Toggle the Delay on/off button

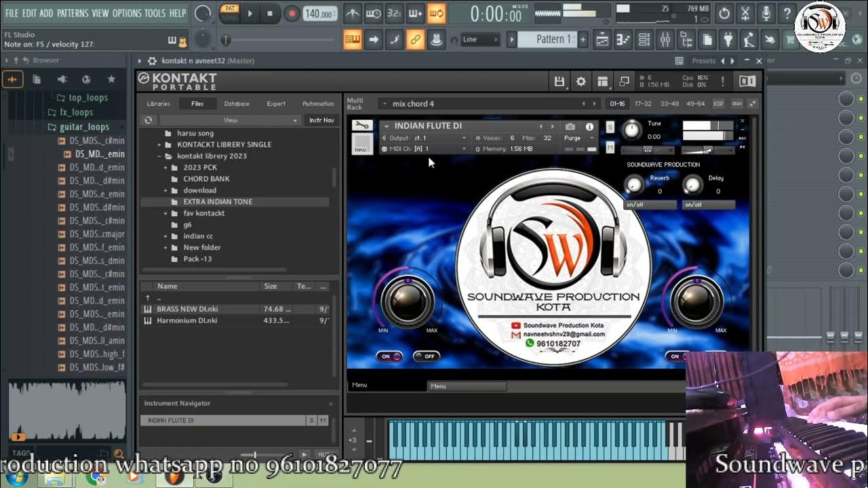(709, 205)
